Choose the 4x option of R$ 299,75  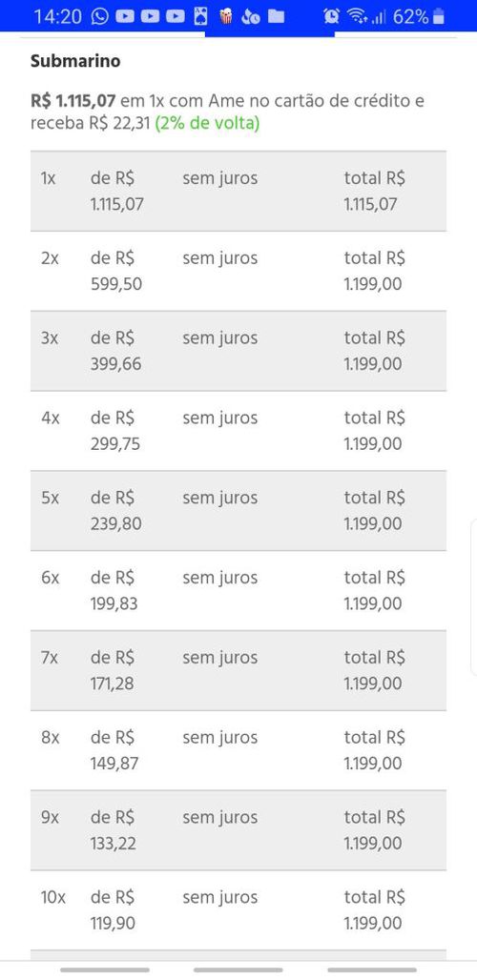[x=238, y=431]
